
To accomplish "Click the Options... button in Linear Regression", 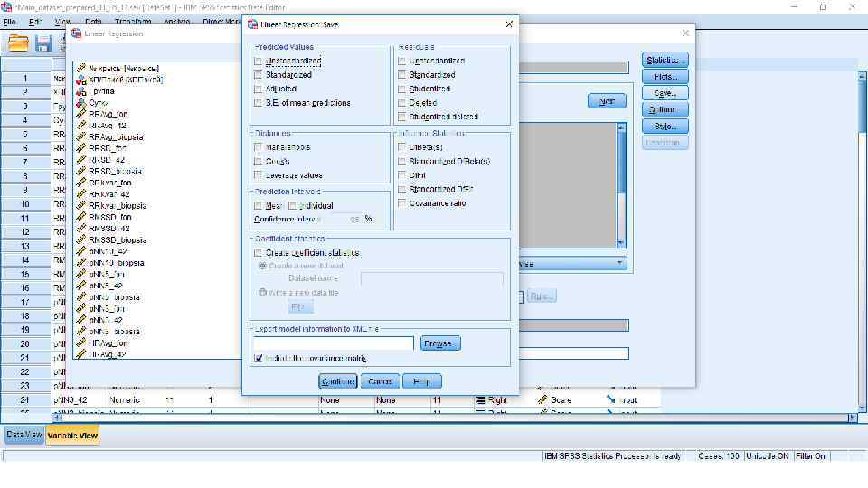I will pos(665,110).
